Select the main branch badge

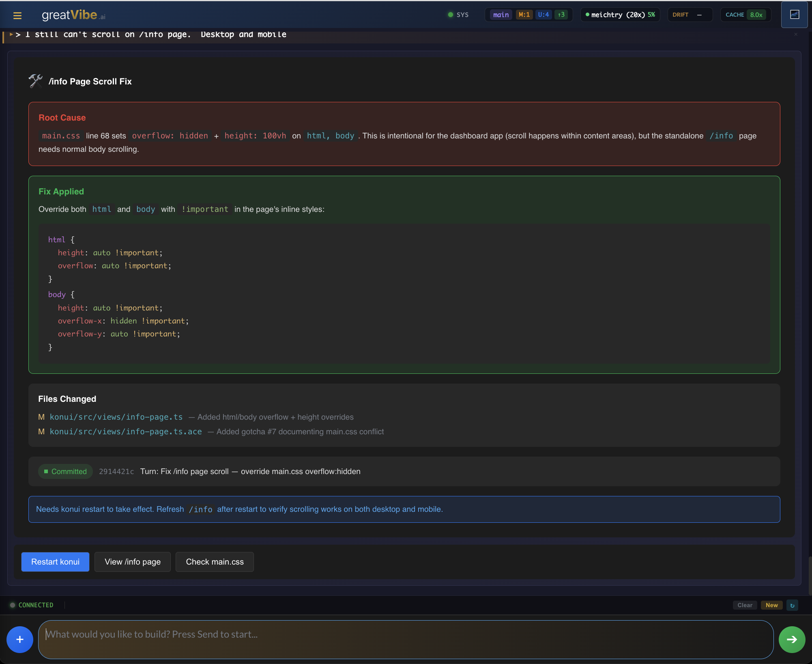coord(501,15)
